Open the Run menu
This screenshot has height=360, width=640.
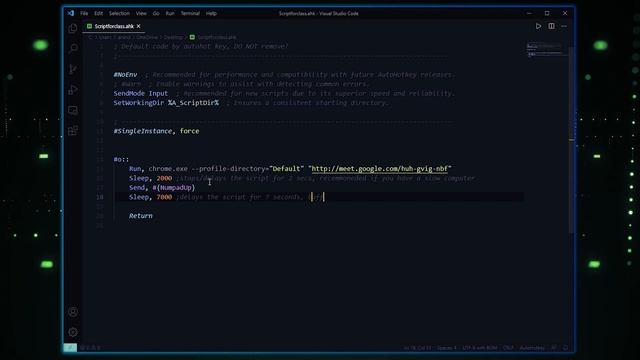click(170, 13)
